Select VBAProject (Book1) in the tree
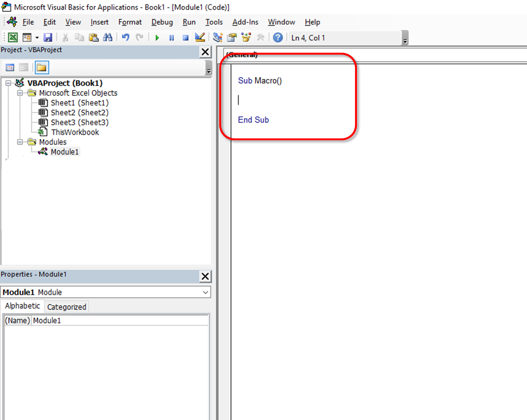Image resolution: width=527 pixels, height=420 pixels. pos(65,83)
